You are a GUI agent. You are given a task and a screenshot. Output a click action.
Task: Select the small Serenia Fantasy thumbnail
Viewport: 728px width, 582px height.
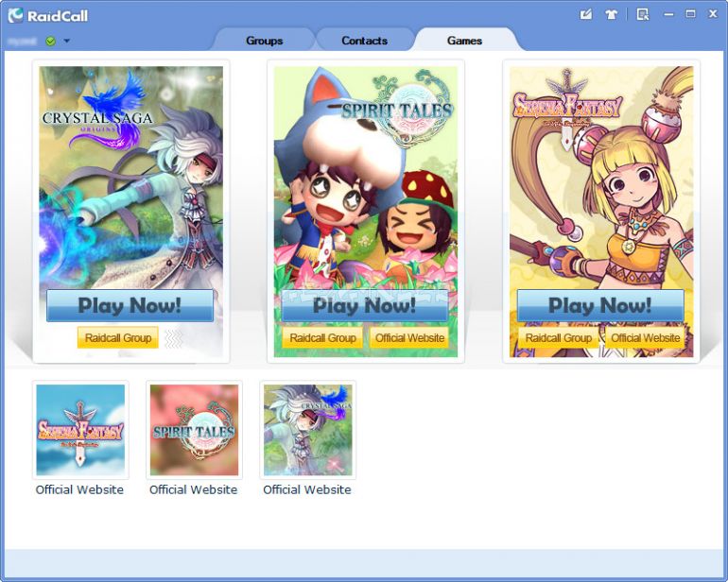click(80, 430)
